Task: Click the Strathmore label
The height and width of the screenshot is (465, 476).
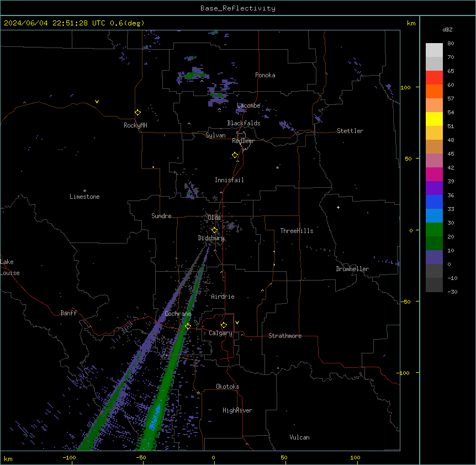Action: tap(285, 336)
